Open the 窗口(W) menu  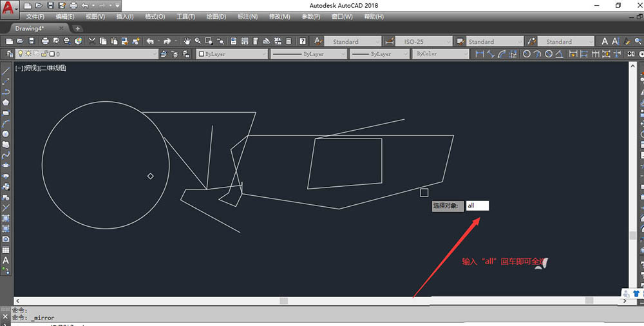coord(342,17)
